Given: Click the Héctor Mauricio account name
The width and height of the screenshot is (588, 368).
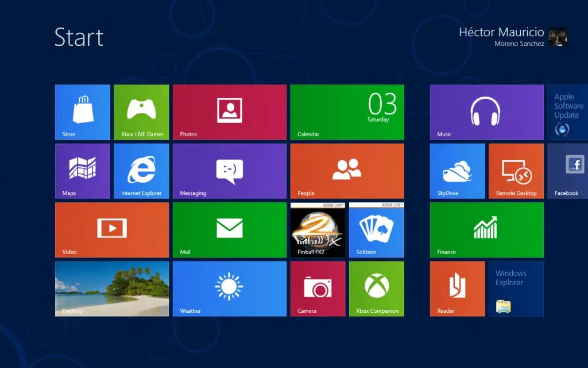Looking at the screenshot, I should point(501,32).
